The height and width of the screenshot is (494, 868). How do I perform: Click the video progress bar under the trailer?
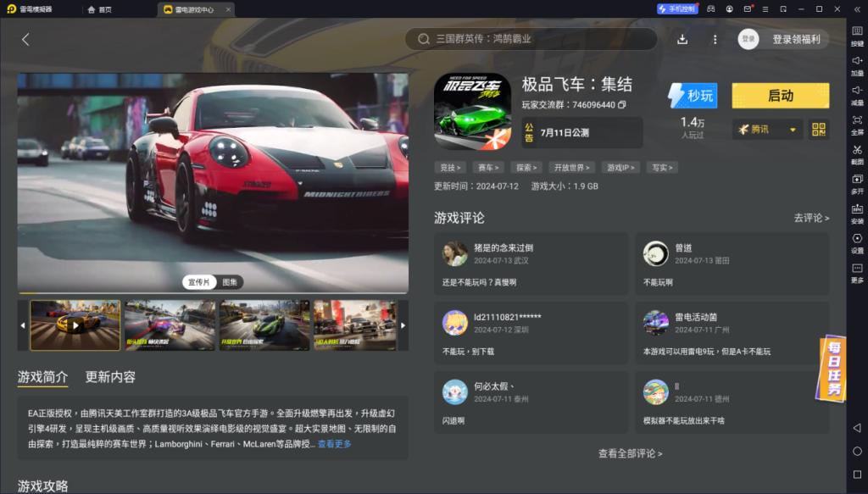click(213, 292)
